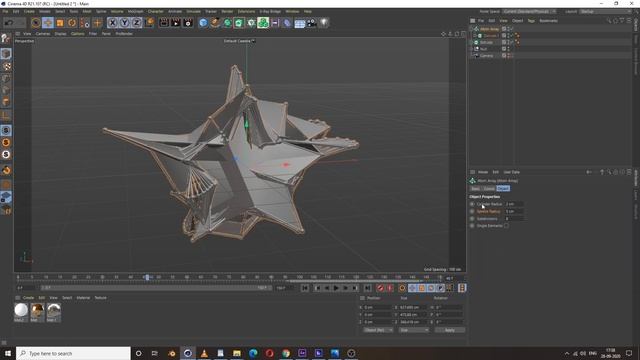This screenshot has width=640, height=360.
Task: Open the Render menu
Action: tap(227, 11)
